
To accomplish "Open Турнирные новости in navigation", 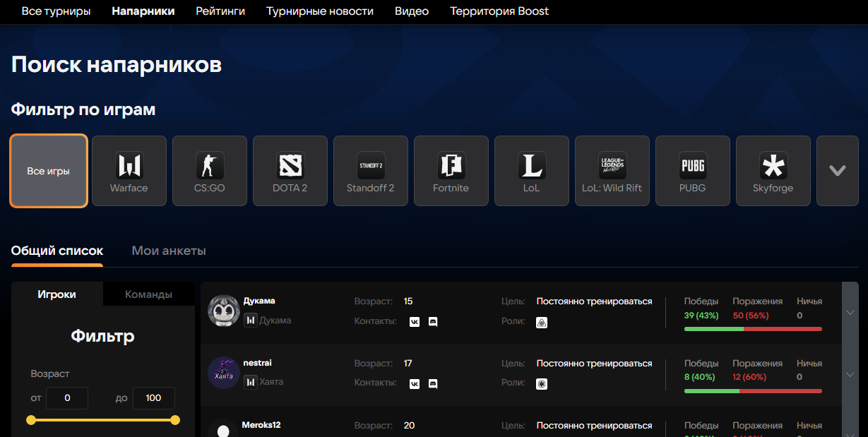I will [x=320, y=11].
